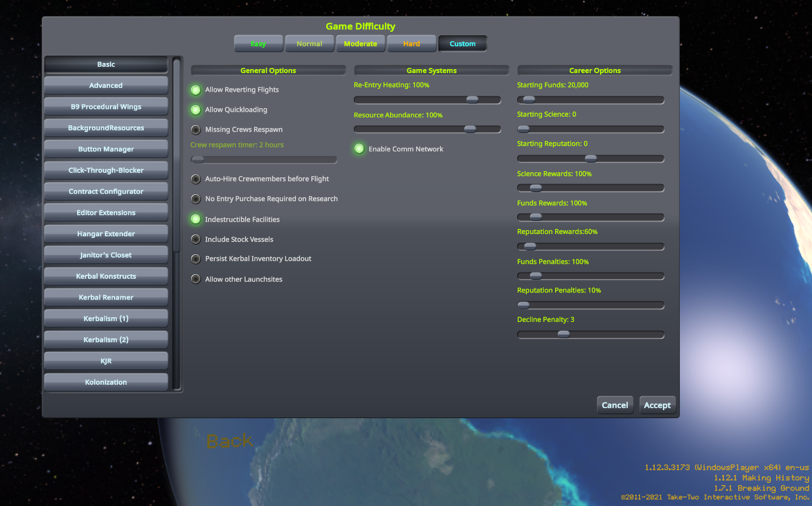The height and width of the screenshot is (506, 812).
Task: Enable Auto-Hire Crewmembers before Flight
Action: point(196,179)
